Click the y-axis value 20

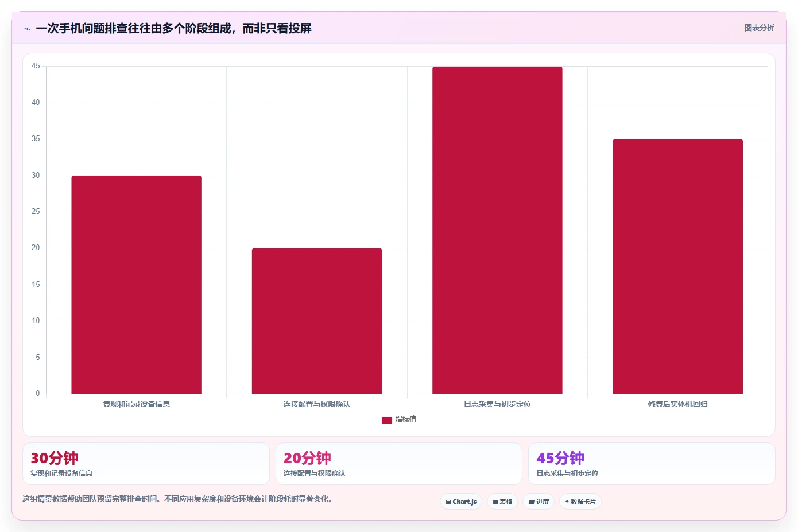pos(36,248)
